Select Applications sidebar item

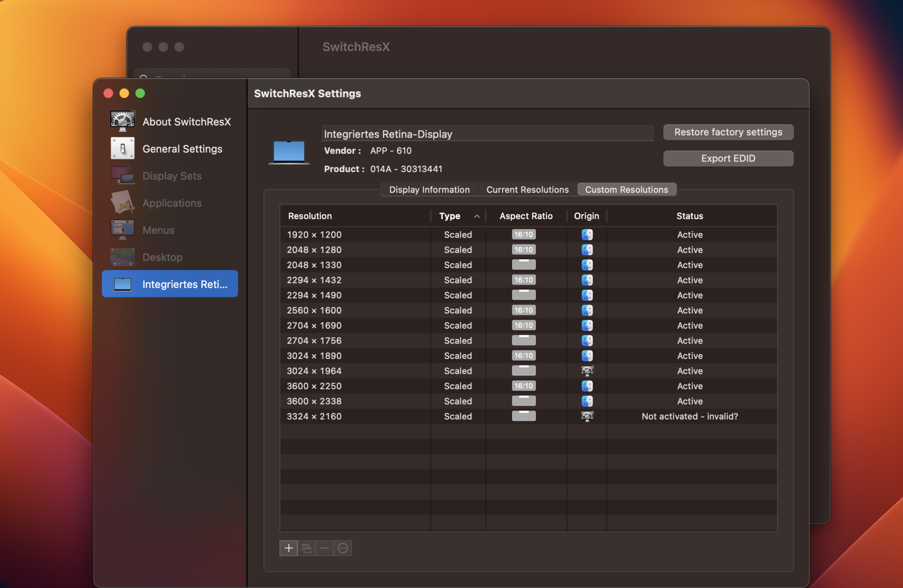pyautogui.click(x=172, y=203)
